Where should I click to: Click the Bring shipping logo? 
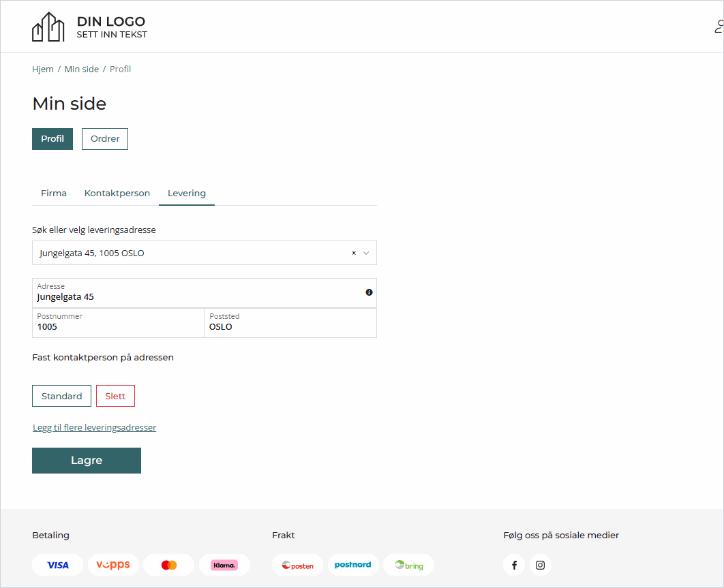(408, 565)
